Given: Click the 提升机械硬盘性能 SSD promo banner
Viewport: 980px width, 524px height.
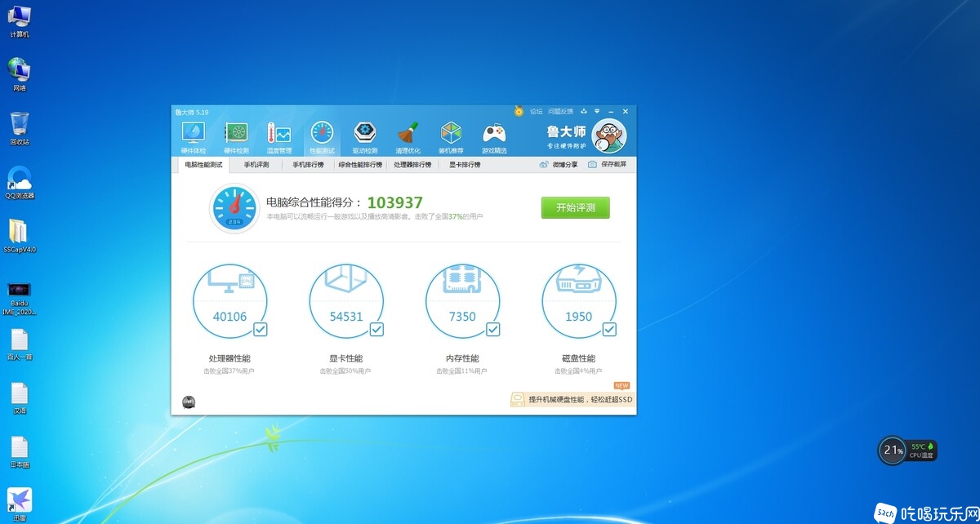Looking at the screenshot, I should (x=572, y=399).
